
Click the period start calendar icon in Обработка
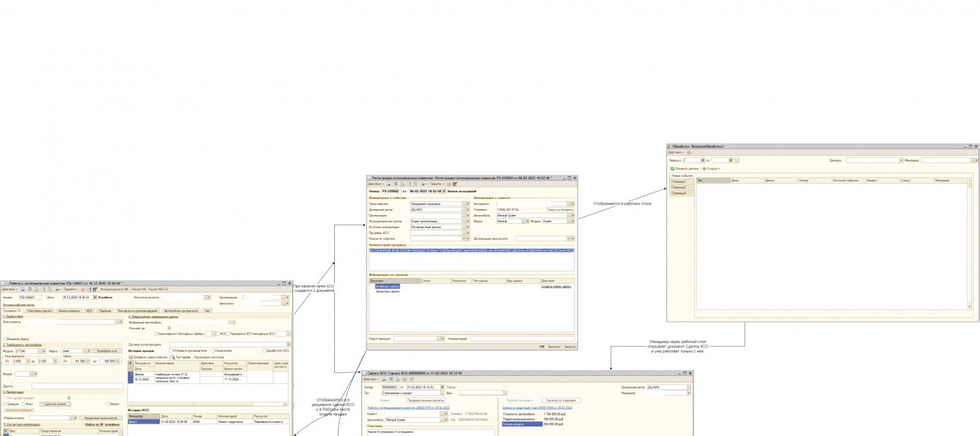[x=703, y=160]
